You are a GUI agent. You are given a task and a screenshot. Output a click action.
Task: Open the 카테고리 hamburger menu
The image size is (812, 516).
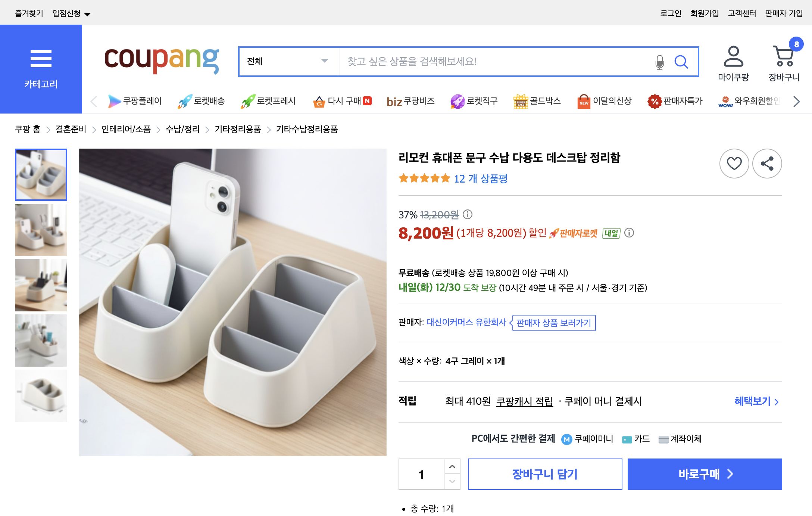[41, 58]
